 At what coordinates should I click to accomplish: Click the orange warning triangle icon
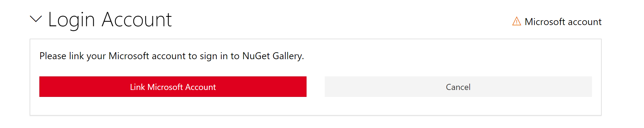click(x=516, y=21)
